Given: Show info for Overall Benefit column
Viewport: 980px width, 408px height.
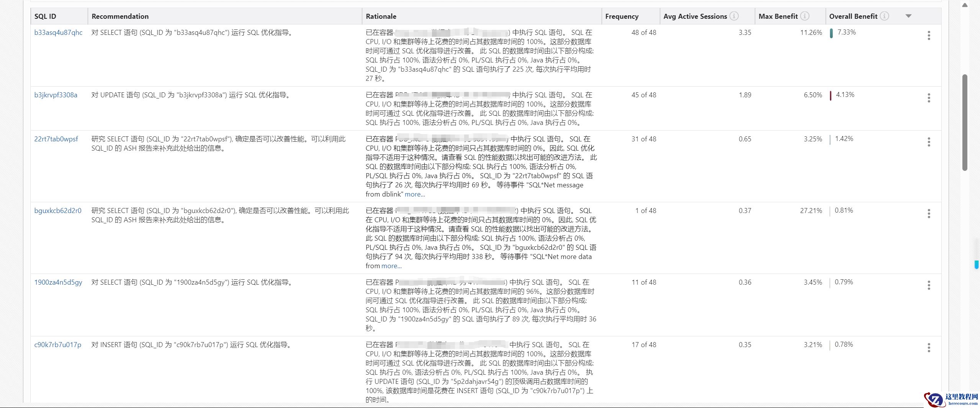Looking at the screenshot, I should (884, 16).
